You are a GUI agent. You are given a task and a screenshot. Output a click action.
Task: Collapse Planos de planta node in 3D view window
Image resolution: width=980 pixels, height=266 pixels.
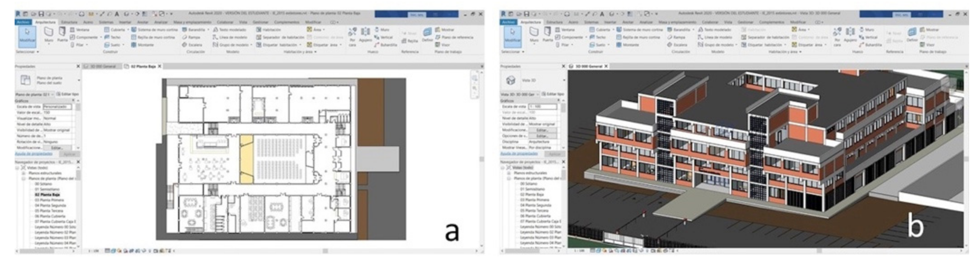pyautogui.click(x=509, y=178)
